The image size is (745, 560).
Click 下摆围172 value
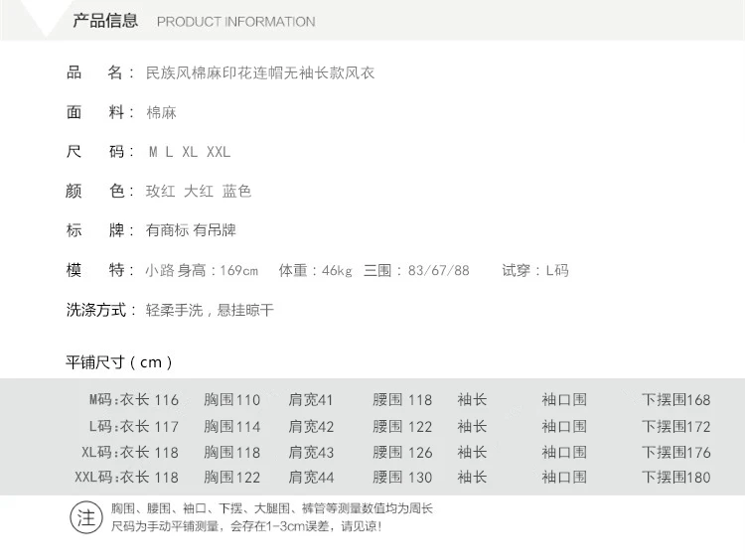[676, 426]
